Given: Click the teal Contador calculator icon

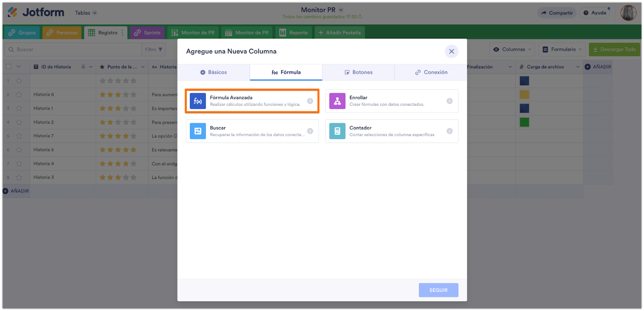Looking at the screenshot, I should click(x=337, y=131).
